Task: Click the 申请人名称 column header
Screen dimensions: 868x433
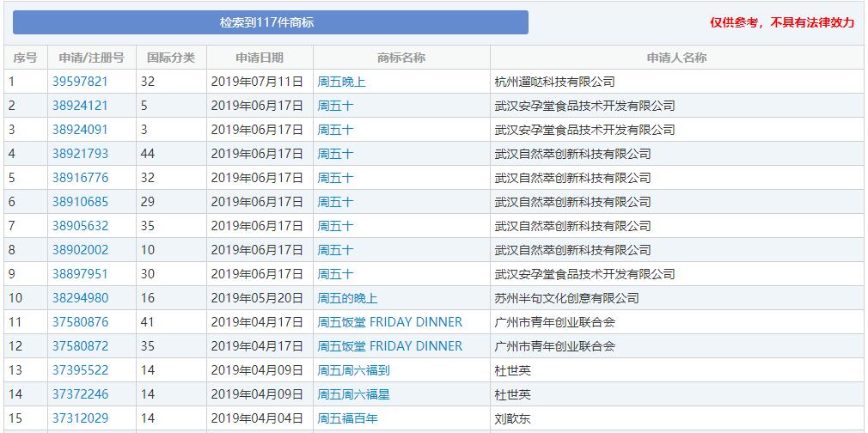Action: [x=676, y=58]
